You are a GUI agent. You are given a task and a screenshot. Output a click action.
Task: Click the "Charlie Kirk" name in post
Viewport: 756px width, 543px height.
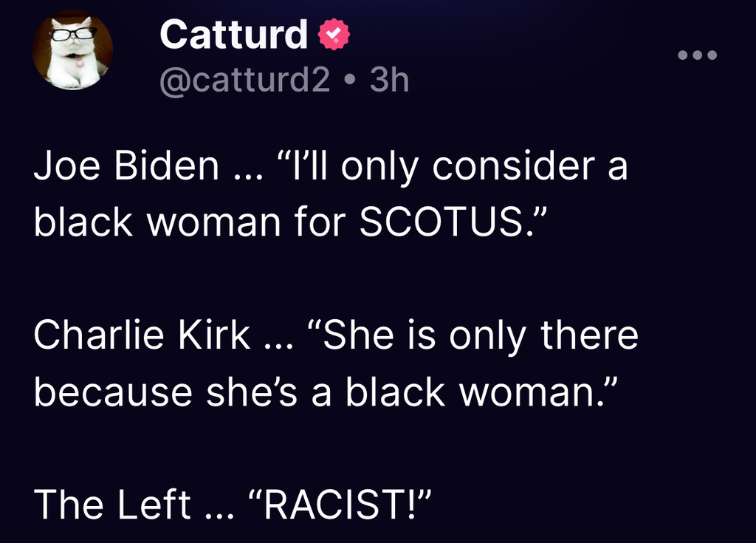[x=142, y=335]
